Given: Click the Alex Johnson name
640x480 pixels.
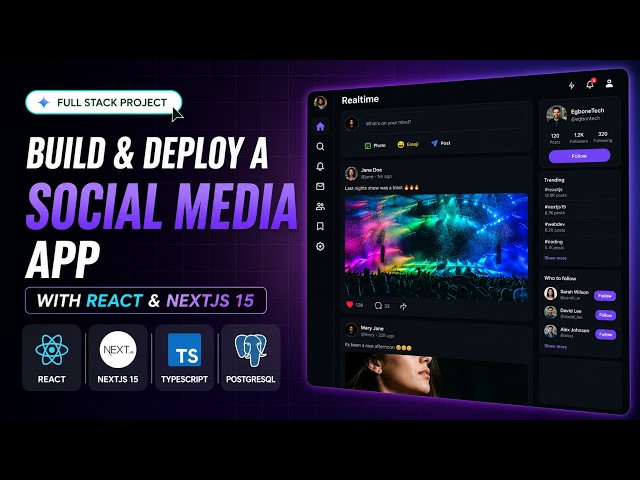Looking at the screenshot, I should (574, 330).
